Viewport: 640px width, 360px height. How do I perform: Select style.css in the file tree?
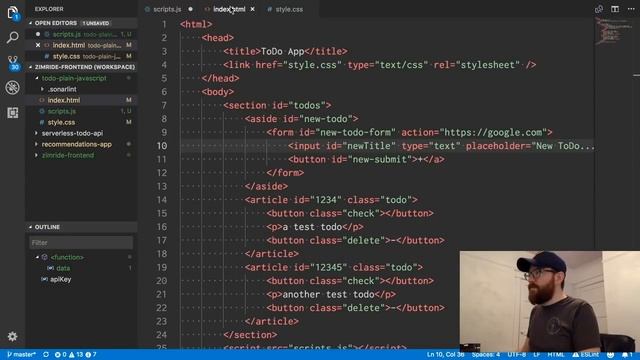[x=61, y=122]
